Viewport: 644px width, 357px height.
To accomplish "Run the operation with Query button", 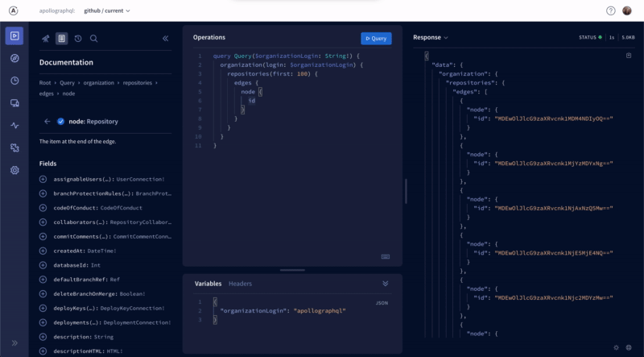I will coord(376,38).
